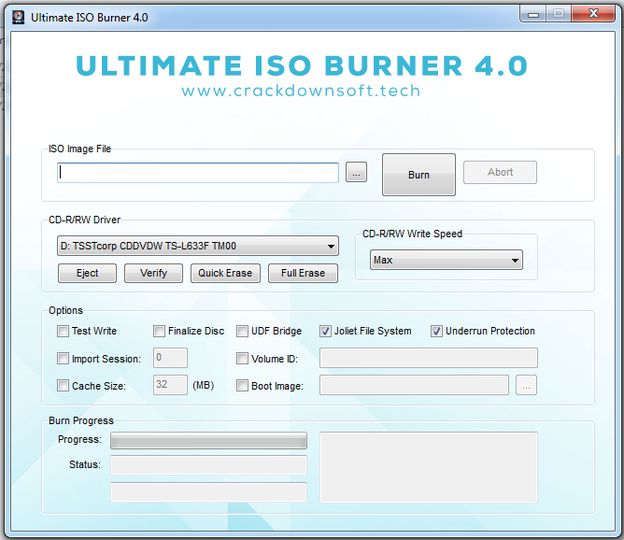This screenshot has width=624, height=540.
Task: Run Full Erase on the disc
Action: pos(303,273)
